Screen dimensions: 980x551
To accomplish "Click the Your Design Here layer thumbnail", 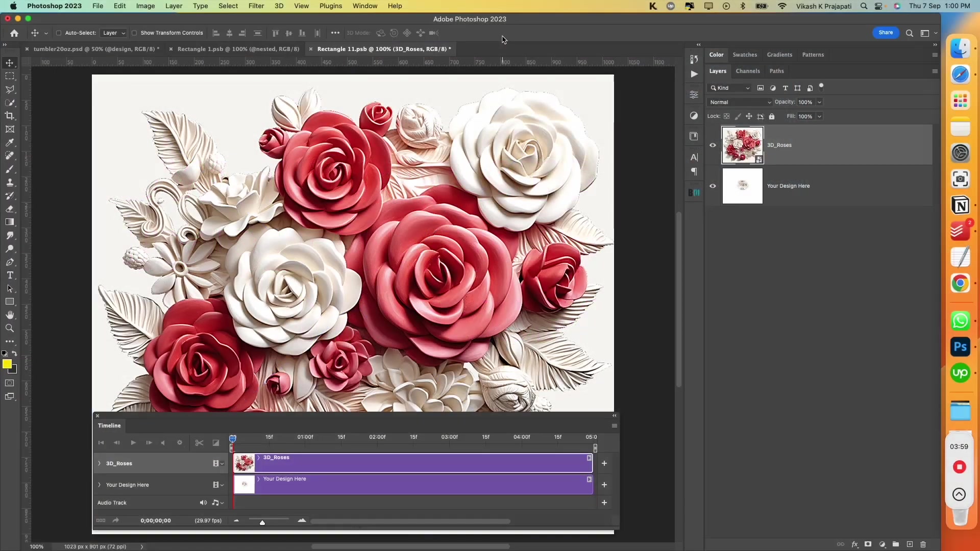I will [x=742, y=186].
